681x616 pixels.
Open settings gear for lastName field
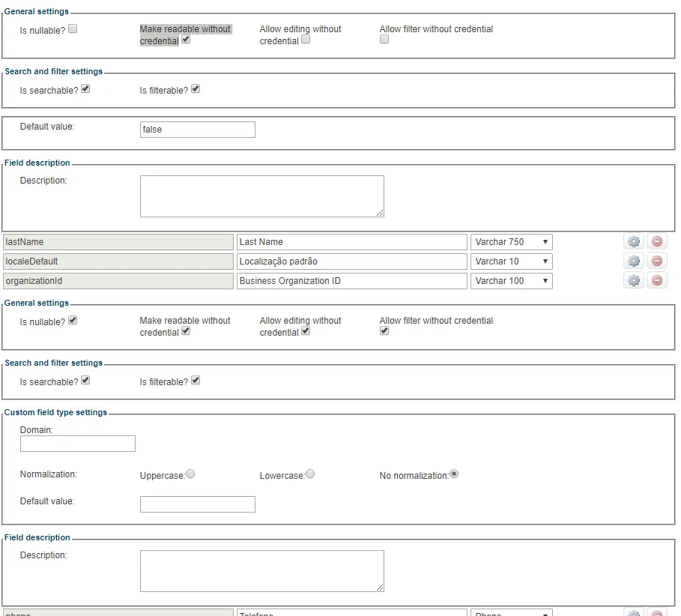coord(634,241)
